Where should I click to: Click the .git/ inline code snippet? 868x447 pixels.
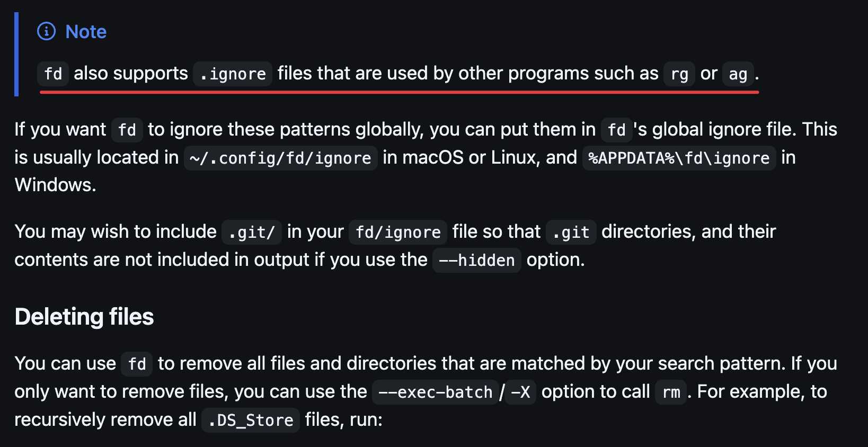[252, 232]
